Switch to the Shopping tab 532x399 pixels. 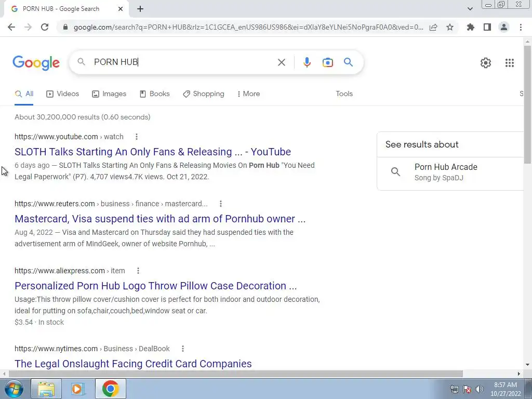coord(204,94)
